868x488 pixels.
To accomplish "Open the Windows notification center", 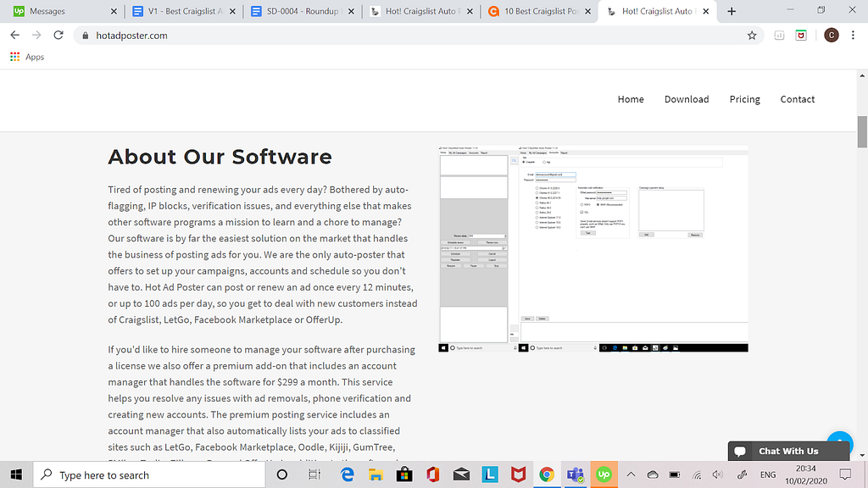I will [845, 474].
